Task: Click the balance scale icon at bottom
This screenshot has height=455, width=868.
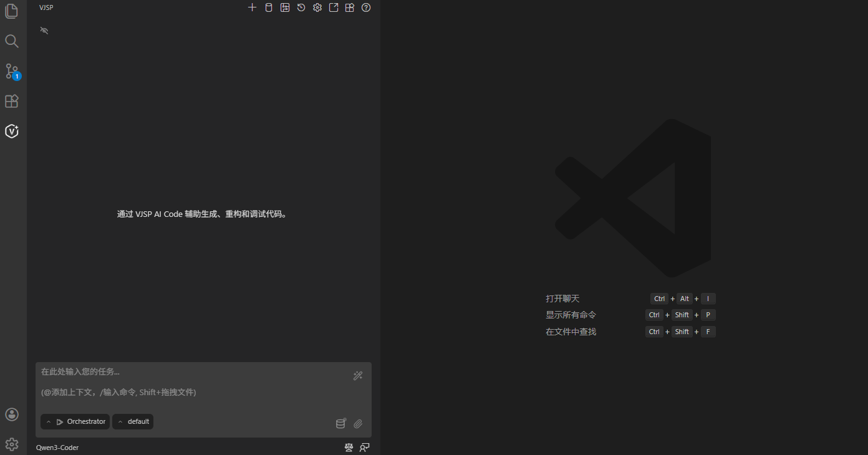Action: point(349,448)
